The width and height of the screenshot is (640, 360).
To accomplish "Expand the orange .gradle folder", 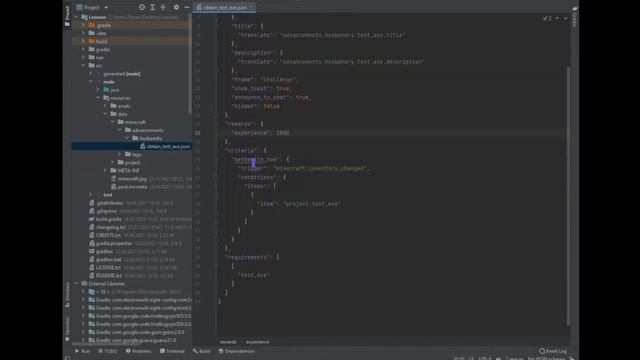I will coord(84,25).
